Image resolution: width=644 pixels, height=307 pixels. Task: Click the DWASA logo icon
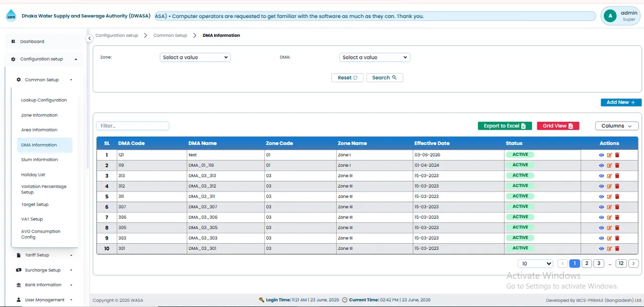pos(11,16)
